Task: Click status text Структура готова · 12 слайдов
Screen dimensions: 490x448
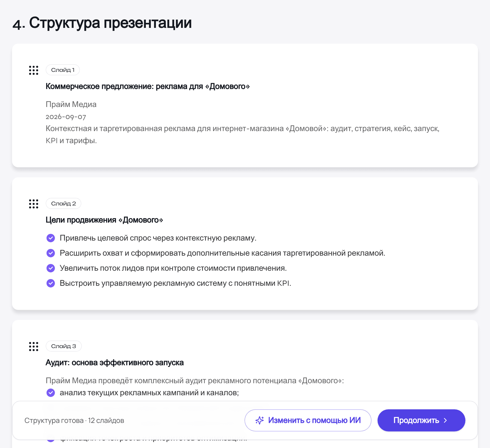Action: click(74, 420)
